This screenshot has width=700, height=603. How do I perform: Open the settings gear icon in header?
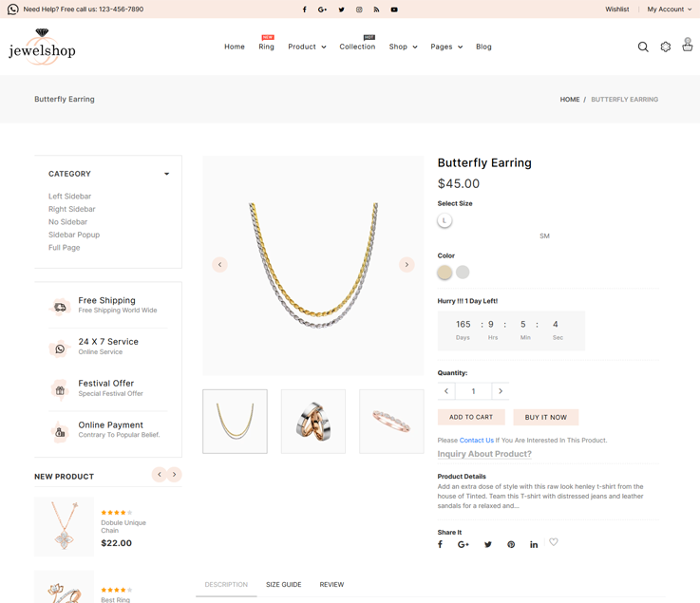point(666,47)
